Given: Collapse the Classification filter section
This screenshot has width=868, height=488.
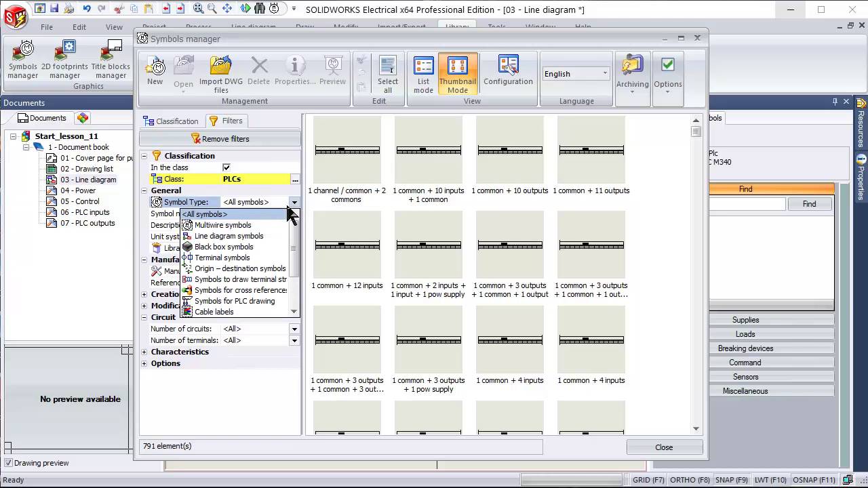Looking at the screenshot, I should coord(144,156).
